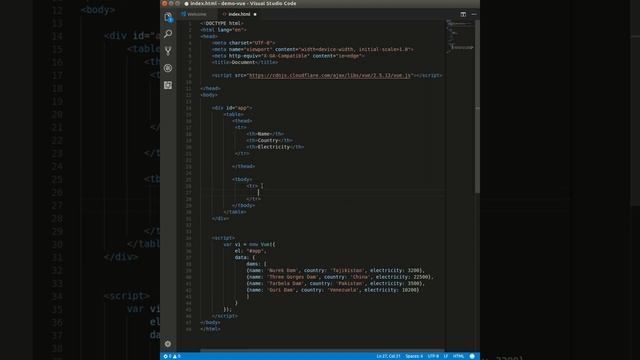Click the 'Tarbela Dam' Pakistan data line
This screenshot has height=360, width=640.
coord(336,283)
